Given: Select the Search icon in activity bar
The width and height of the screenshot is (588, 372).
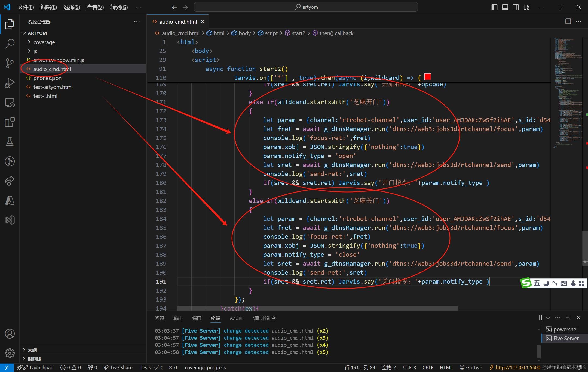Looking at the screenshot, I should coord(10,43).
